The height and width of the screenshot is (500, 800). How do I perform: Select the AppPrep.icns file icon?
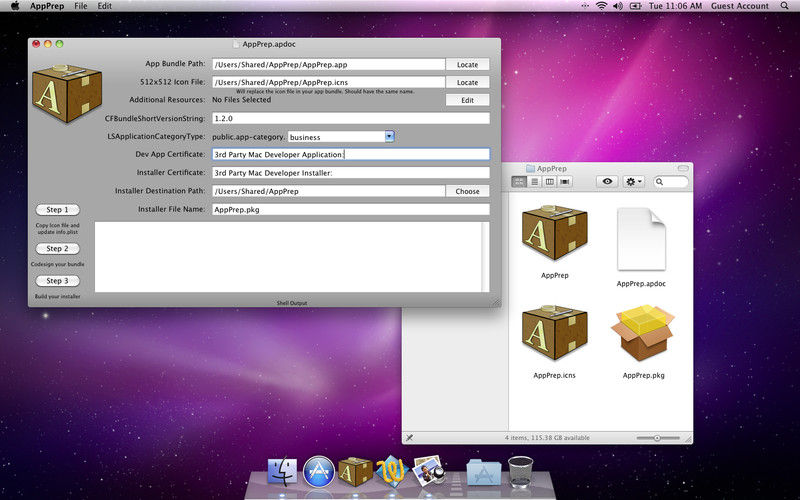coord(555,333)
